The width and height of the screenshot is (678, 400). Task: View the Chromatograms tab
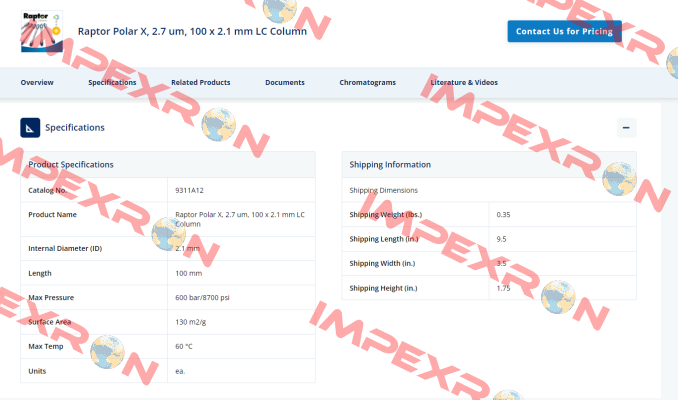point(368,82)
